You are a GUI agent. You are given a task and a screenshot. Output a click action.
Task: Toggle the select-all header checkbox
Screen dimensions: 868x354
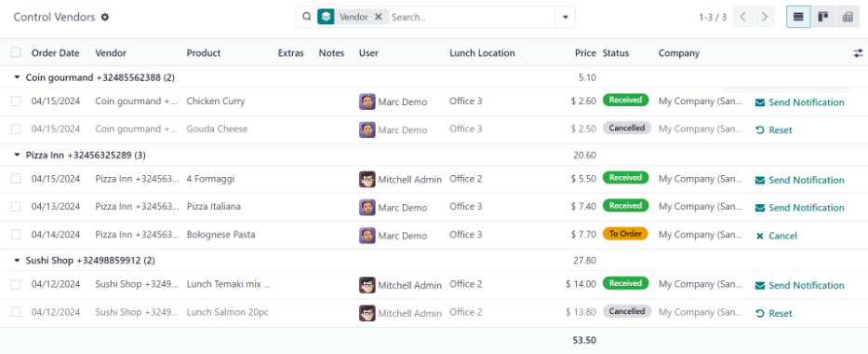[x=16, y=52]
